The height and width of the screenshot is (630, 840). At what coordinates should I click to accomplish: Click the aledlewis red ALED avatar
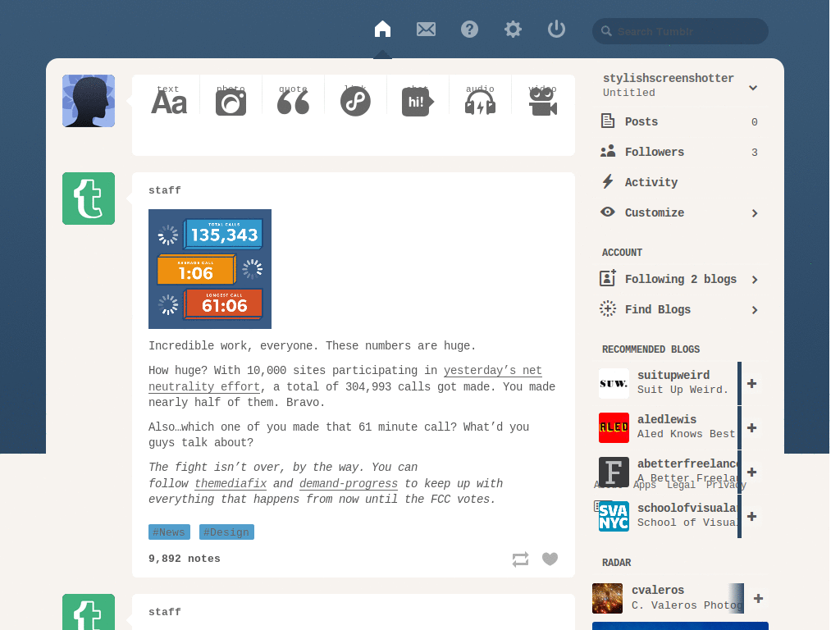(x=614, y=427)
